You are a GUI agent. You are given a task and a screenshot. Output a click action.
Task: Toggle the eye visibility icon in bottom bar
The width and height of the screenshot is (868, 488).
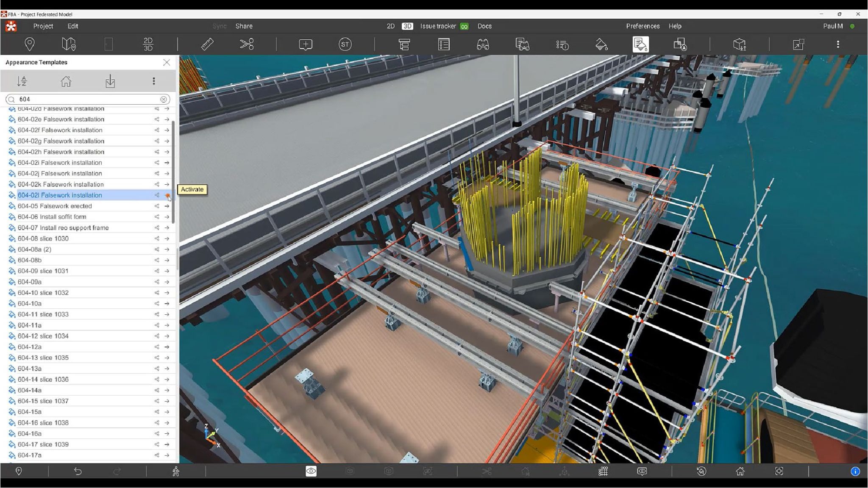(311, 471)
